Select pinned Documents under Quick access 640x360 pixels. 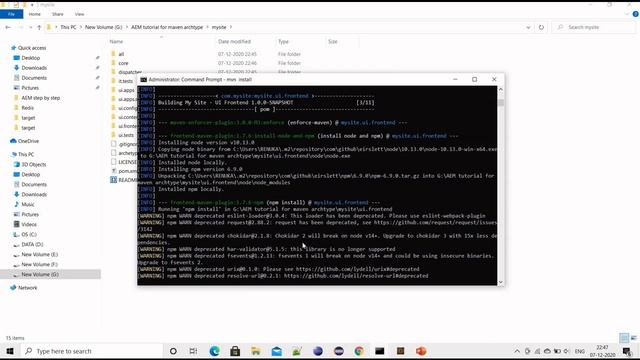pyautogui.click(x=34, y=78)
